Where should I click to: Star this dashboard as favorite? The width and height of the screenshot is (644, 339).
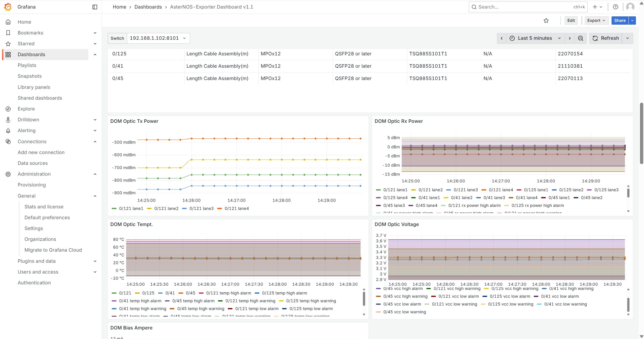[546, 20]
